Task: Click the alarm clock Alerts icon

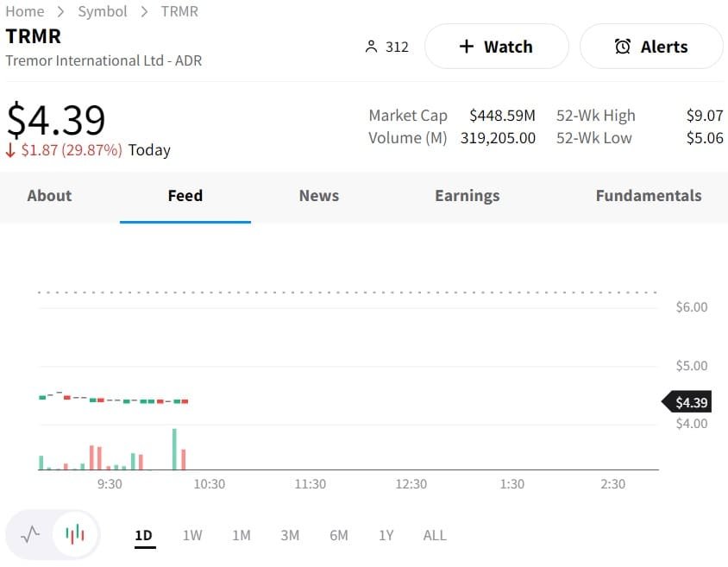Action: tap(623, 47)
